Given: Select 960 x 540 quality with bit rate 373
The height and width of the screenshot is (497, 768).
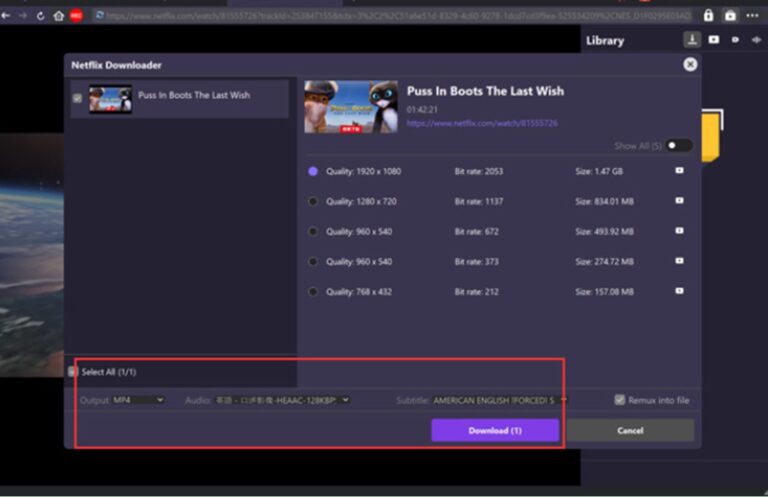Looking at the screenshot, I should point(313,261).
